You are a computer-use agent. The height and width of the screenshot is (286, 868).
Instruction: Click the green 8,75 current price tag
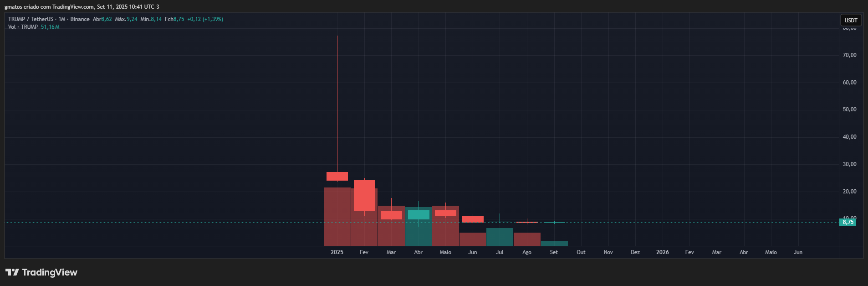pos(848,222)
